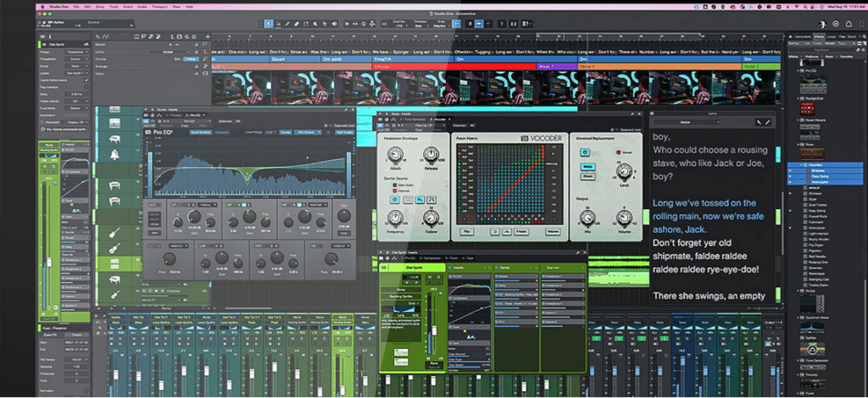This screenshot has height=398, width=868.
Task: Click the Volume button under Vocoder matrix
Action: (x=553, y=232)
